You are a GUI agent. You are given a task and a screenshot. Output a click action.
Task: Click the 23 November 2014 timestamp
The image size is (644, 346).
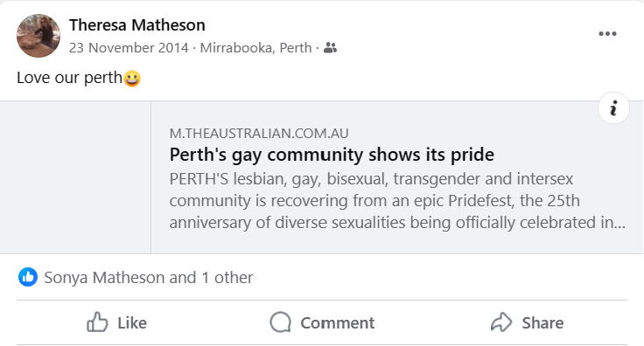click(x=129, y=47)
